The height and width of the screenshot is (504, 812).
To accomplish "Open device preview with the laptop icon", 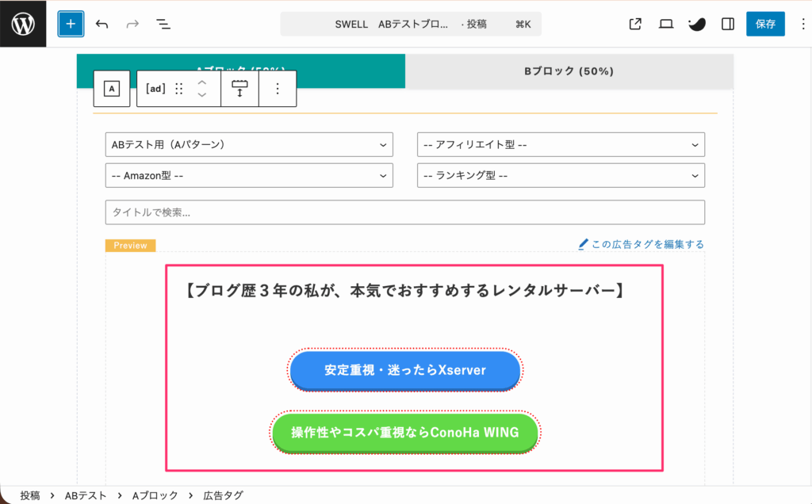I will (665, 24).
